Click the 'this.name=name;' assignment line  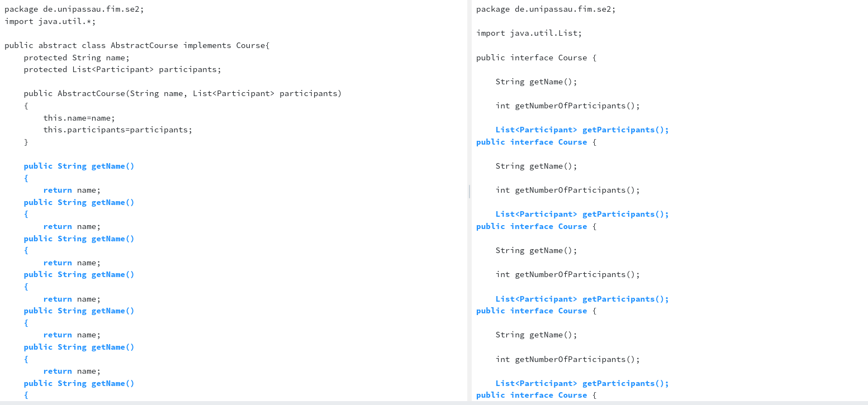79,118
